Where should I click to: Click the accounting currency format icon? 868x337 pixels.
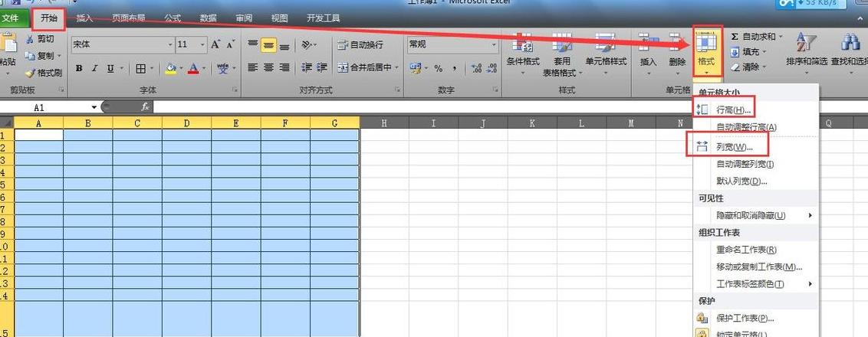point(415,68)
